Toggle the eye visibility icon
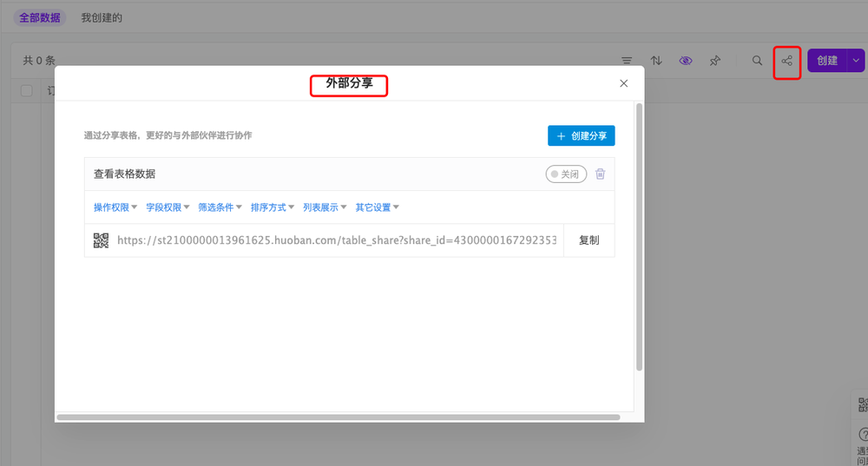 click(686, 61)
